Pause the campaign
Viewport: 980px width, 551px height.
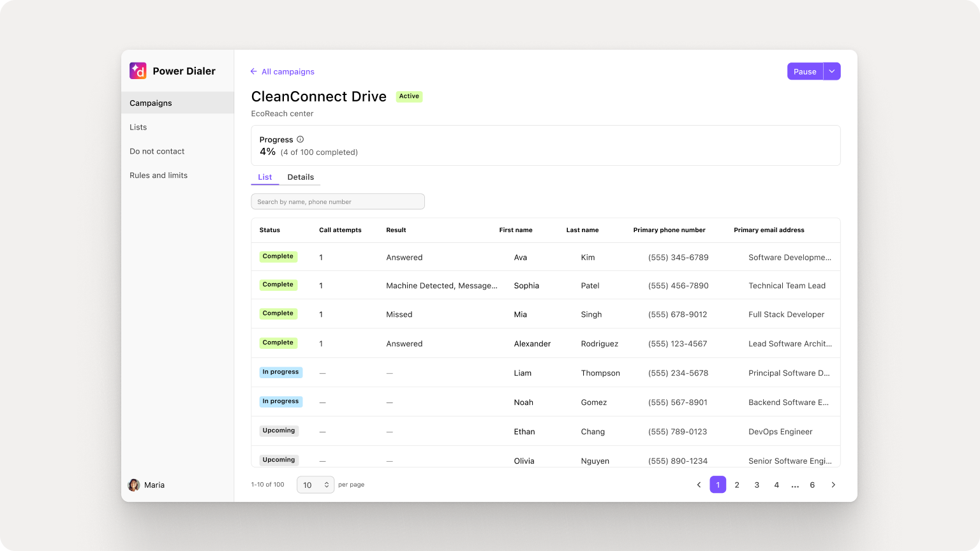point(805,71)
